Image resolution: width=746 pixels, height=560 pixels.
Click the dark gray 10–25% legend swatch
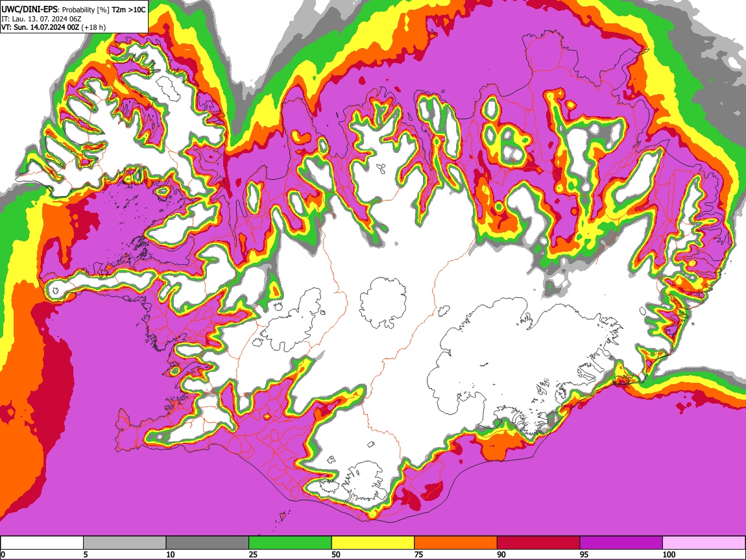pos(208,543)
